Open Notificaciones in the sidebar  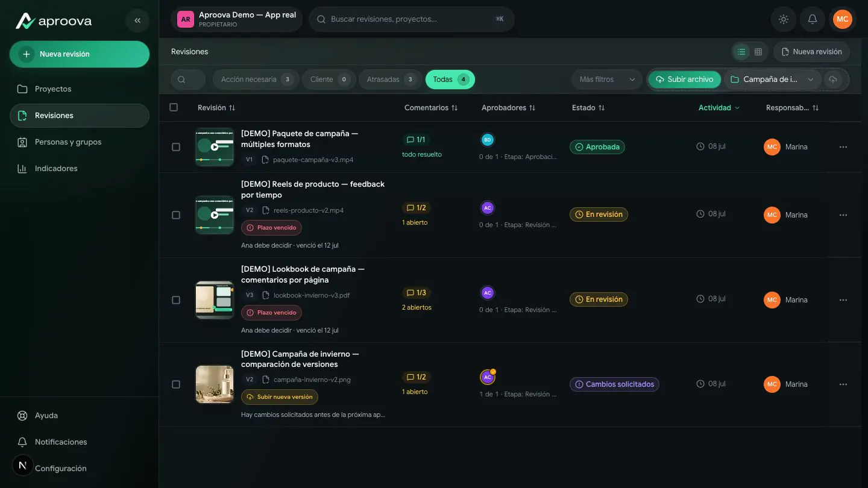(80, 442)
